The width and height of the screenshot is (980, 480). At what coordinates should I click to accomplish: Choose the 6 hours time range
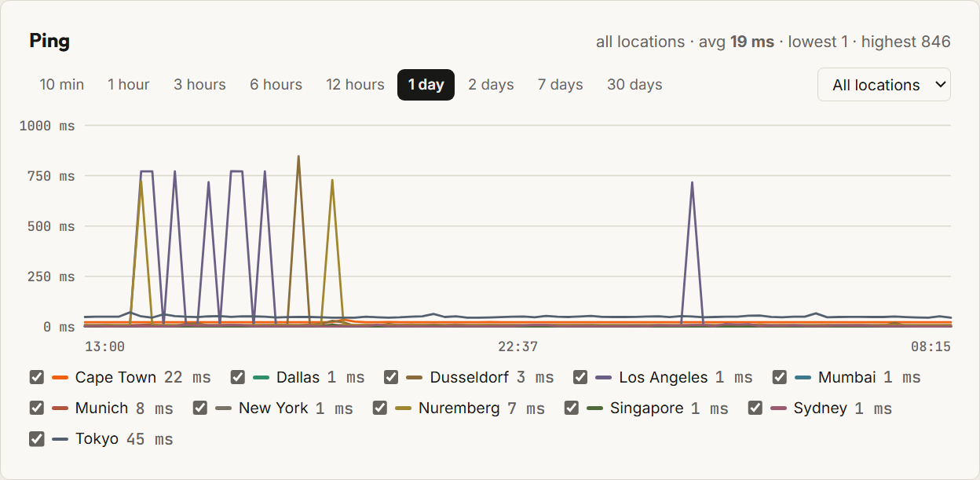click(x=276, y=85)
